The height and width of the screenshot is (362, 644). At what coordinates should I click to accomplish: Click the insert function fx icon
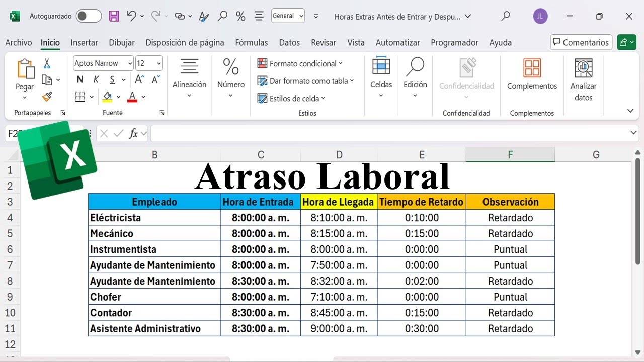pyautogui.click(x=133, y=133)
